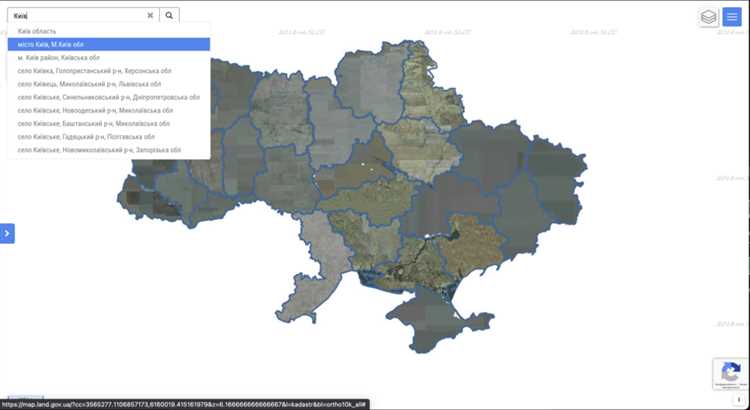
Task: Choose 'місто Київ, М.Київ обл' suggestion
Action: click(x=50, y=44)
